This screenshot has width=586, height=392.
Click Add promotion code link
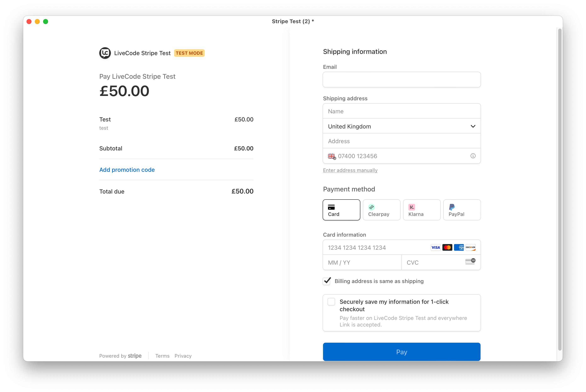(x=127, y=170)
